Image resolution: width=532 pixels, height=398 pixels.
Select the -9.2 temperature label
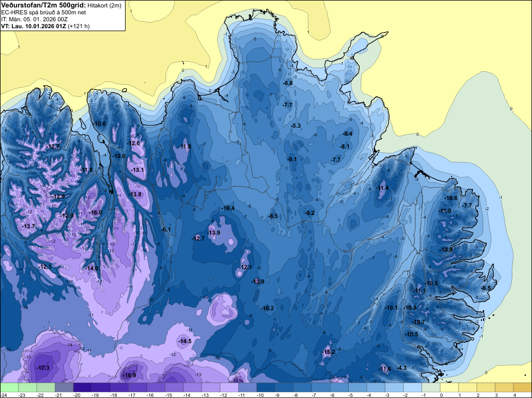click(310, 213)
